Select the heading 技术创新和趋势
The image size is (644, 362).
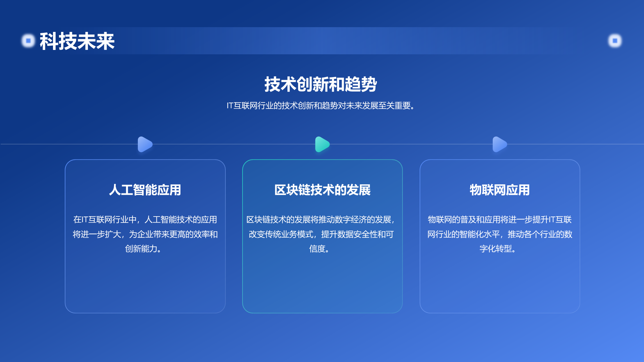(x=321, y=84)
